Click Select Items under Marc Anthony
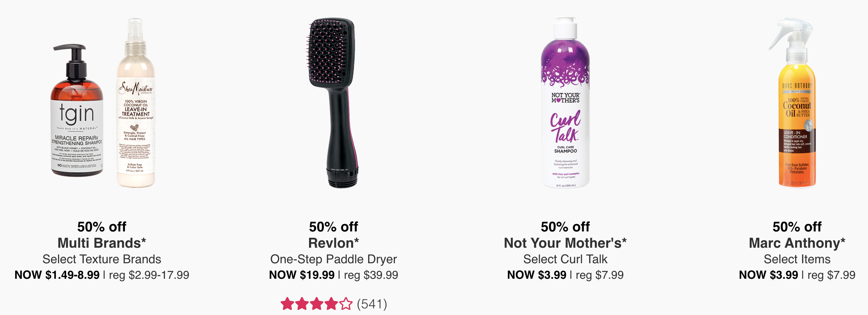868x315 pixels. 797,259
